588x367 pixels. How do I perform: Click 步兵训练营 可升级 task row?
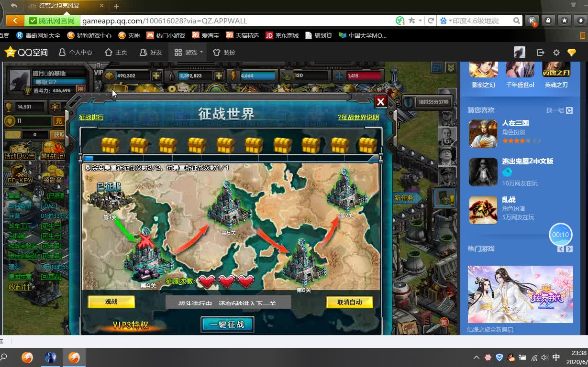point(35,256)
